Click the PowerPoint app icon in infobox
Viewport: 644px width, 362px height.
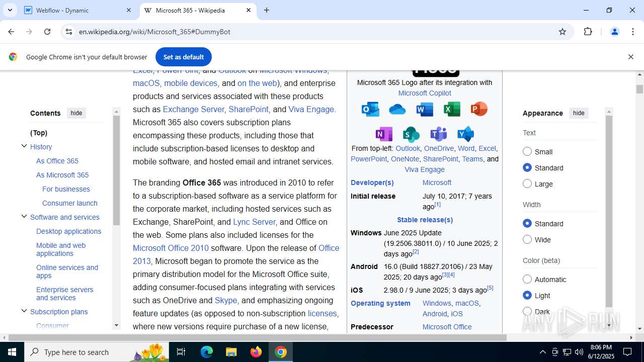point(479,109)
